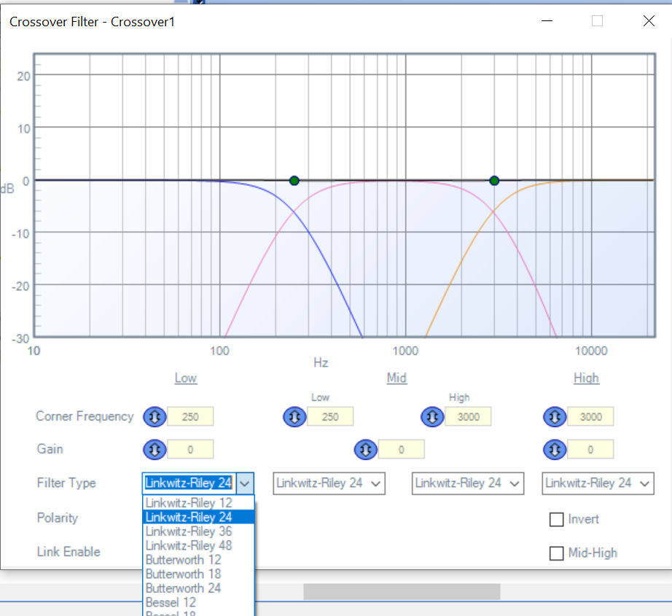Click the 250 Hz crossover point handle
Viewport: 672px width, 616px height.
pos(294,181)
